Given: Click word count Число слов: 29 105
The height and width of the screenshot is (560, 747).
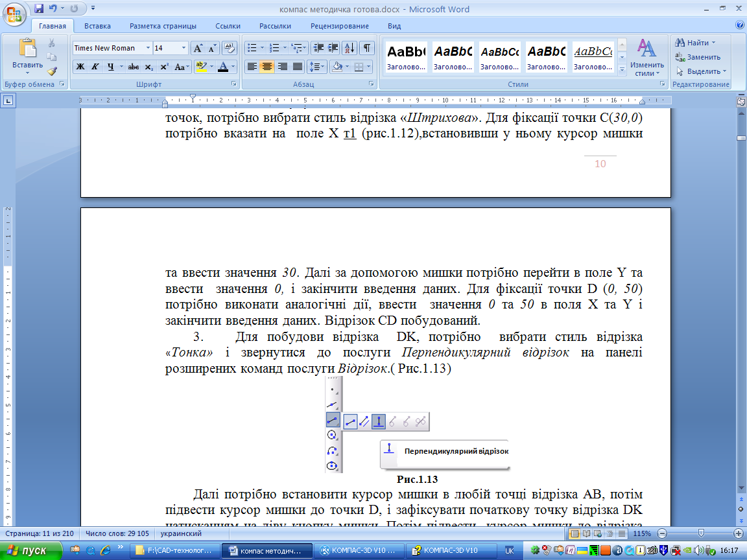Looking at the screenshot, I should 117,534.
